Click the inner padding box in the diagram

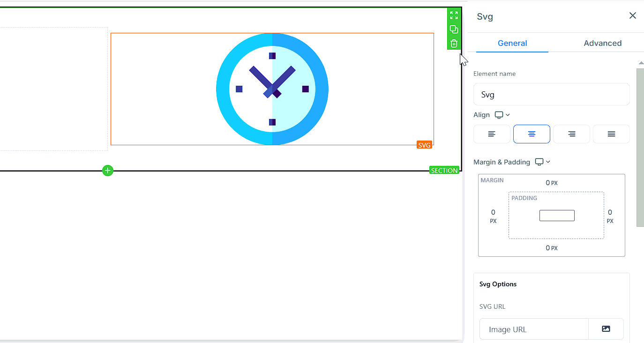coord(556,216)
